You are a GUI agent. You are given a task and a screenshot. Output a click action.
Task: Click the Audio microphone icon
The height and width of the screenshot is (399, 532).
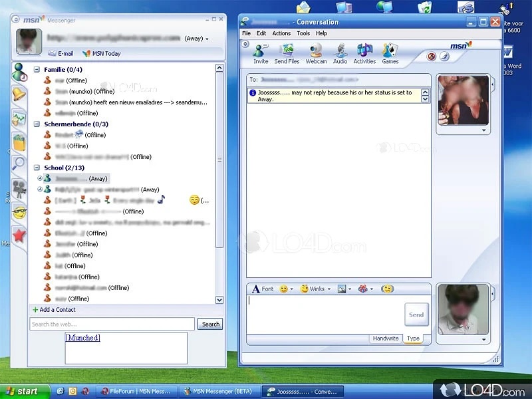[x=340, y=52]
